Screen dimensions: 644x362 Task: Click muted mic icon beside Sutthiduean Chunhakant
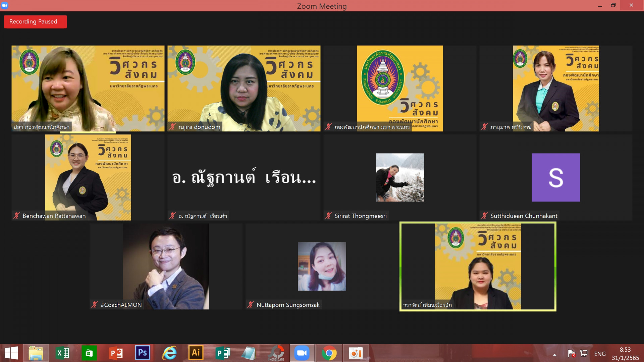(x=484, y=216)
